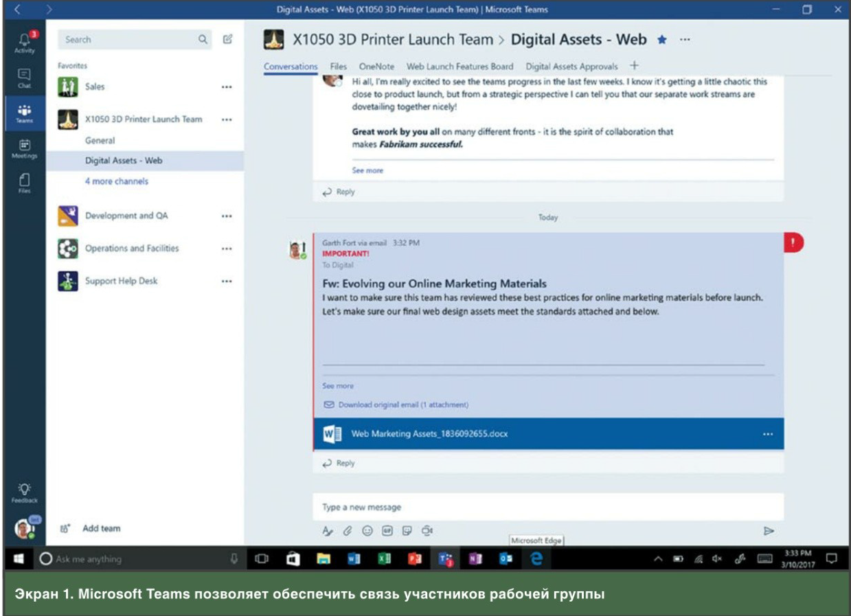
Task: Select Operations and Facilities team
Action: tap(132, 249)
